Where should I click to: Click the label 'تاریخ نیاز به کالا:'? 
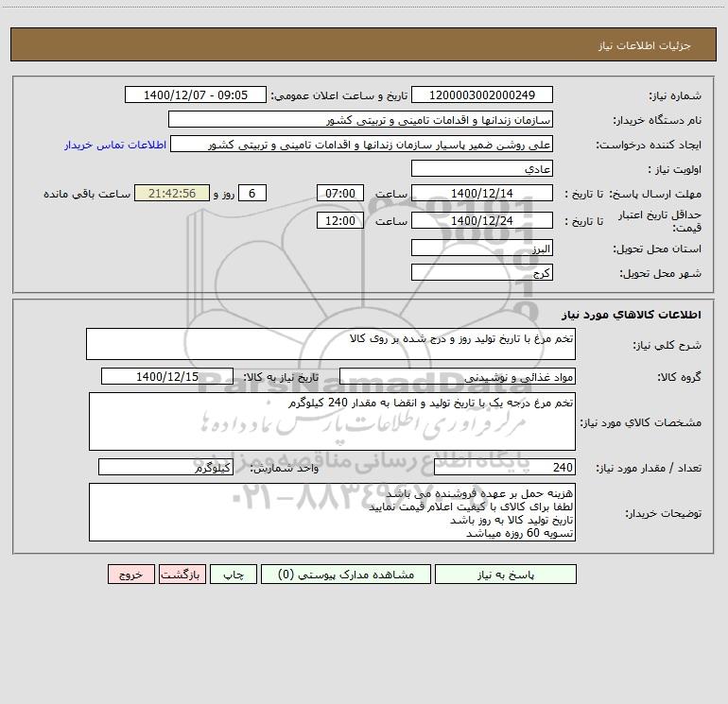(x=282, y=377)
